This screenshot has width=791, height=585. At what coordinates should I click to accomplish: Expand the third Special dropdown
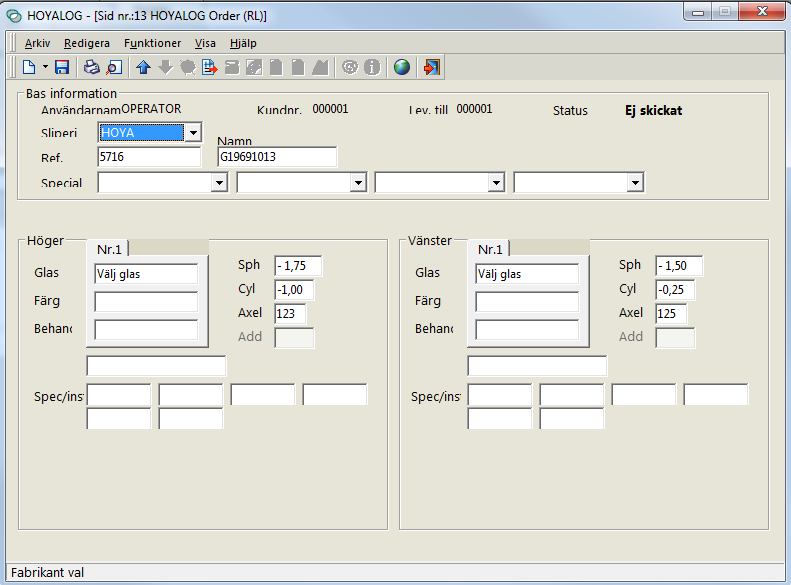(496, 183)
